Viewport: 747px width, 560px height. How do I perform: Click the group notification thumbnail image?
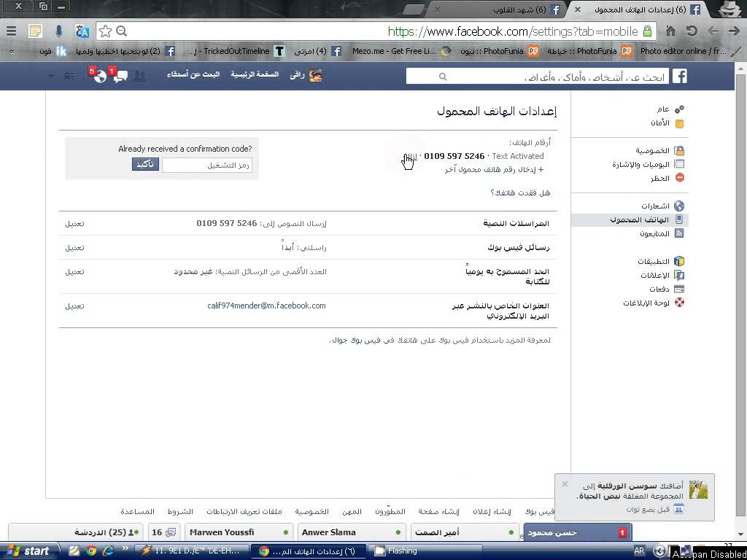pos(698,489)
